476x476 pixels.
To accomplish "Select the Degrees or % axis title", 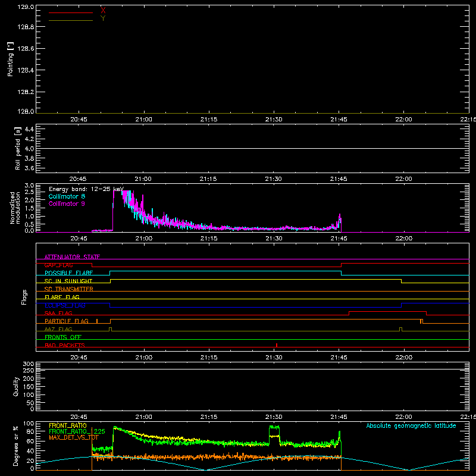I will tap(16, 446).
